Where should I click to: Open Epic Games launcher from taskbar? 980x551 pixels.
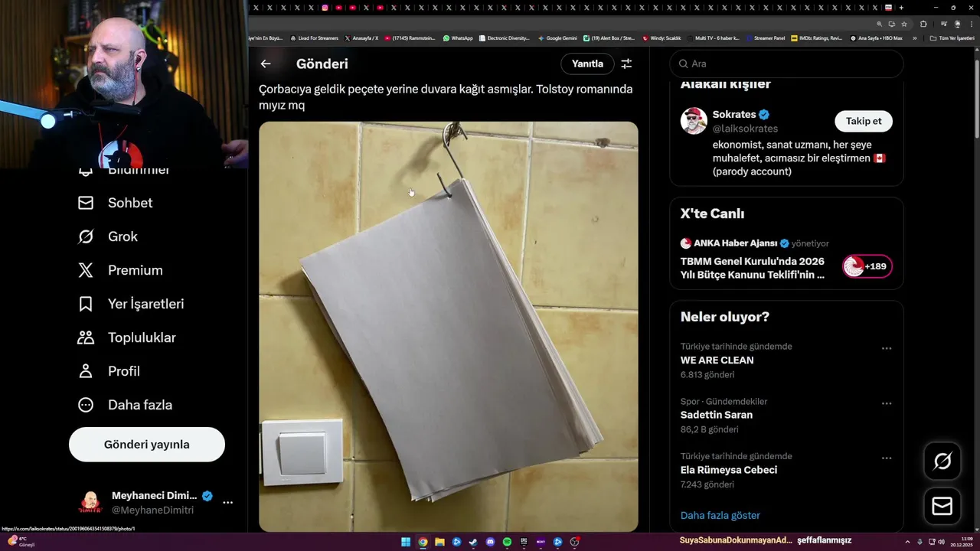(524, 542)
